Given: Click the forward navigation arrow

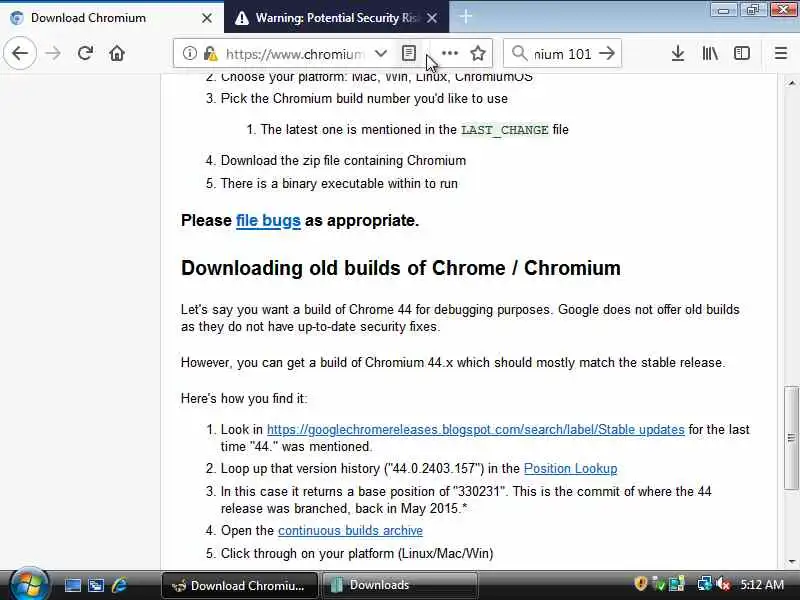Looking at the screenshot, I should (53, 53).
